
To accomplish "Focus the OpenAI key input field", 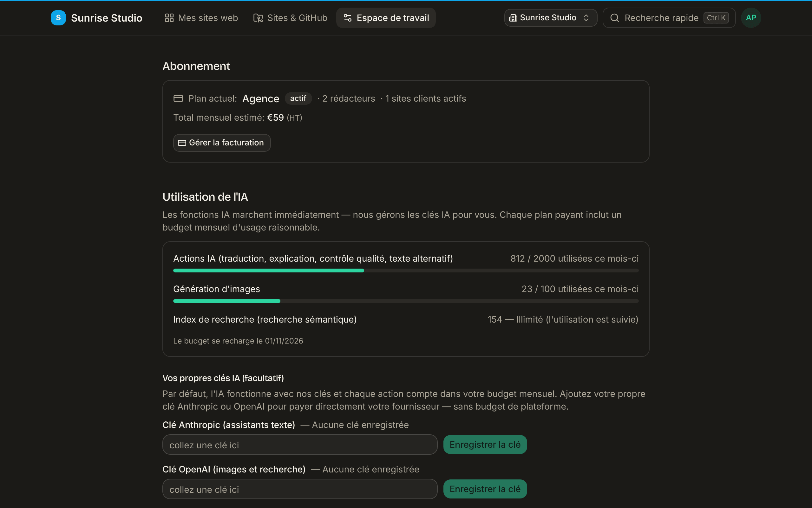I will point(300,489).
